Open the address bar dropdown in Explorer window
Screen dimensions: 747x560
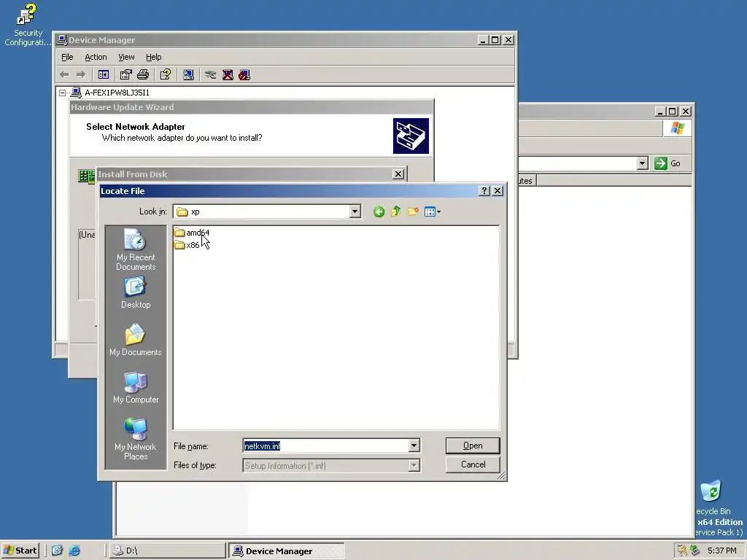coord(642,163)
